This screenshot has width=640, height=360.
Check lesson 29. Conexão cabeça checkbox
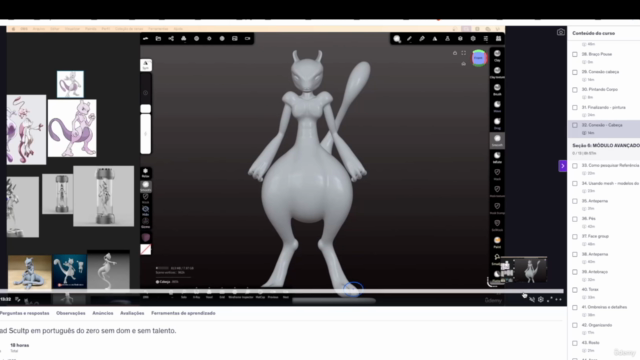tap(575, 72)
